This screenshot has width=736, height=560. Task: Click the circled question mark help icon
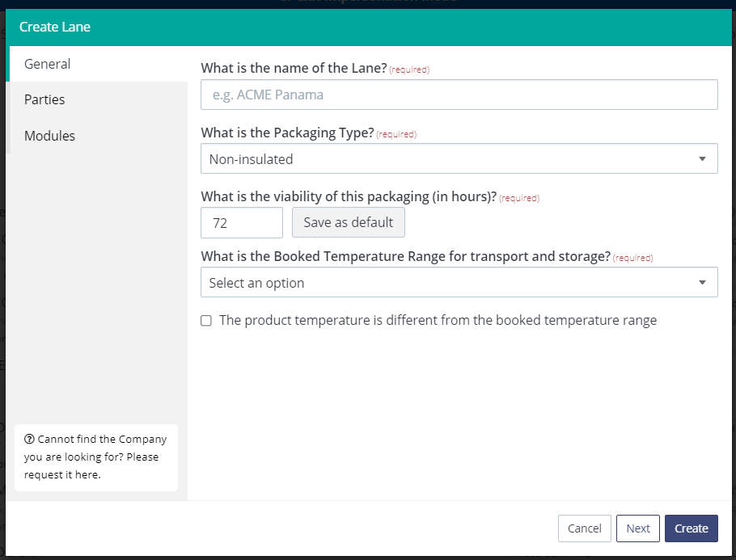click(30, 439)
